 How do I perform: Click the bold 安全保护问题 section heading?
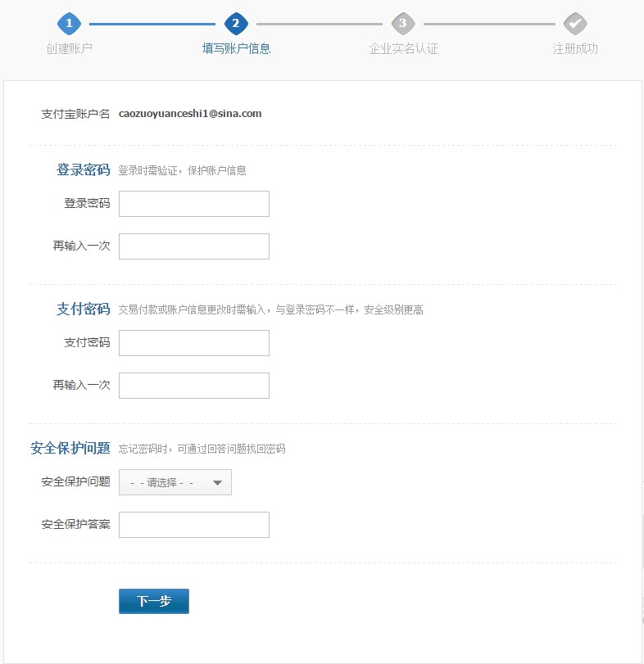point(70,449)
